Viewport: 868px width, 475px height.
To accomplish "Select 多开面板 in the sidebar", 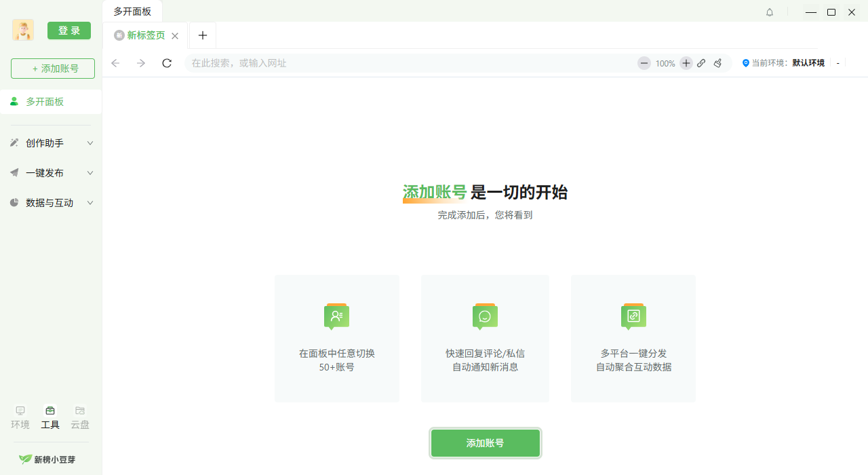I will 51,102.
